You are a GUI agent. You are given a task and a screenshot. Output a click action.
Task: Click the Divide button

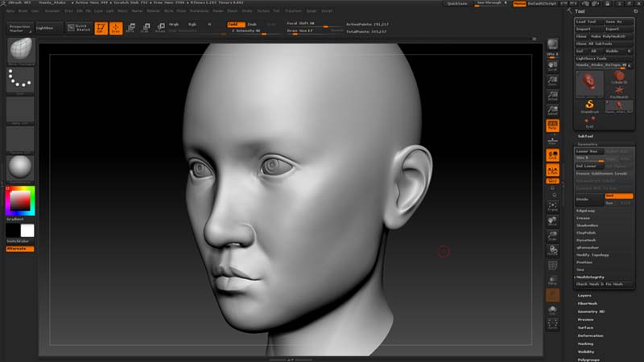(x=589, y=199)
